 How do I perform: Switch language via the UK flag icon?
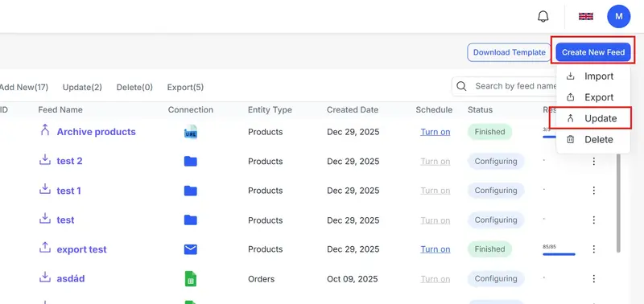click(x=586, y=16)
